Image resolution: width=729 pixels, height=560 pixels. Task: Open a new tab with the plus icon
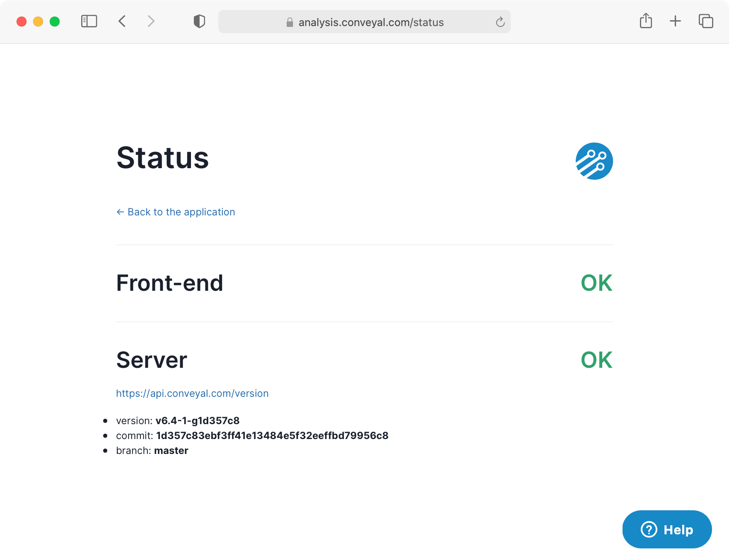click(x=675, y=21)
